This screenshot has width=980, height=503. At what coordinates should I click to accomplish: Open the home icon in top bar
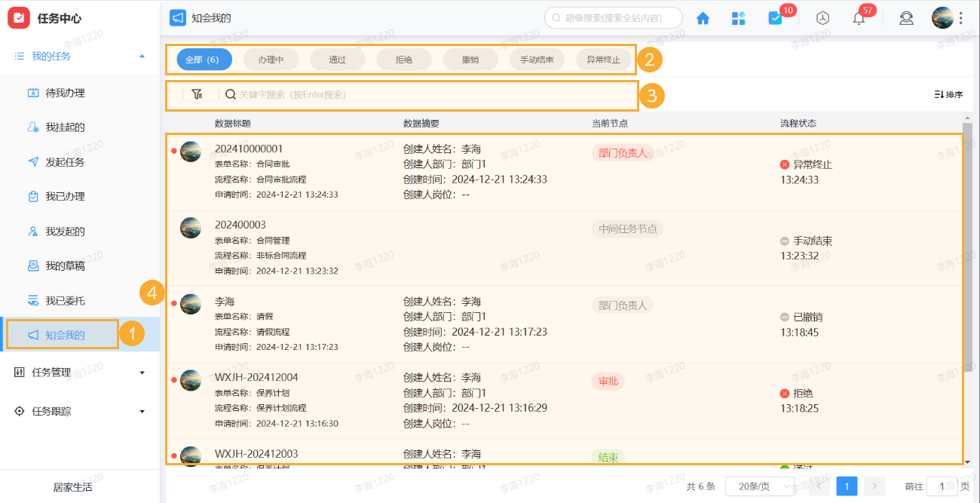(x=702, y=17)
